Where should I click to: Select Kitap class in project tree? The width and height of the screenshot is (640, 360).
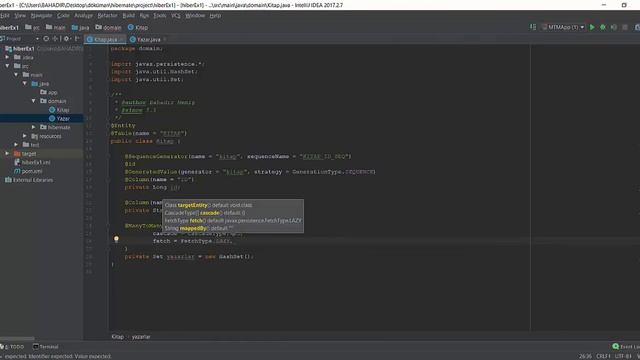click(59, 110)
